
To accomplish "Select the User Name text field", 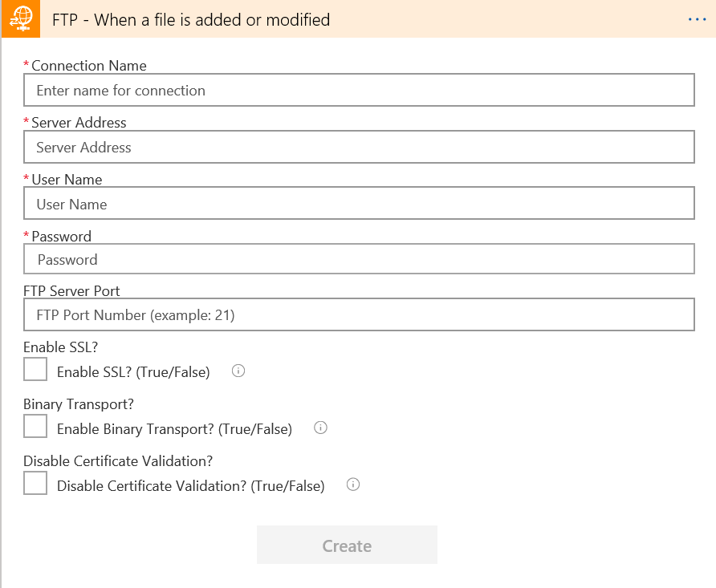I will pos(359,205).
